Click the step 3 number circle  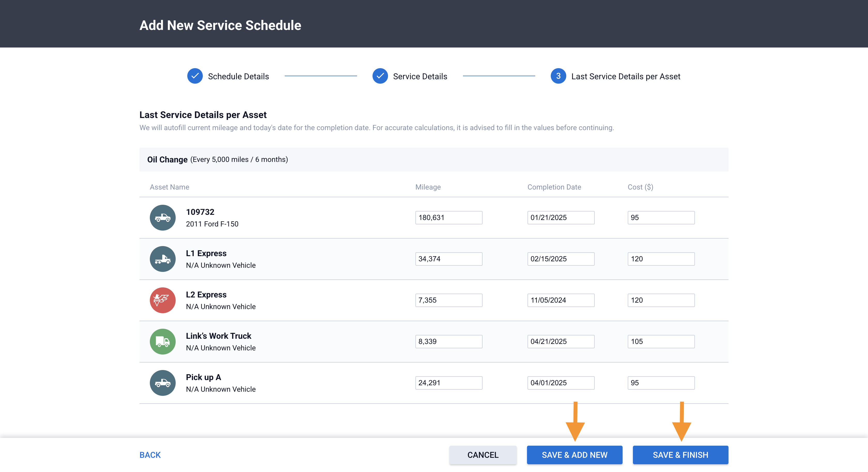coord(558,76)
